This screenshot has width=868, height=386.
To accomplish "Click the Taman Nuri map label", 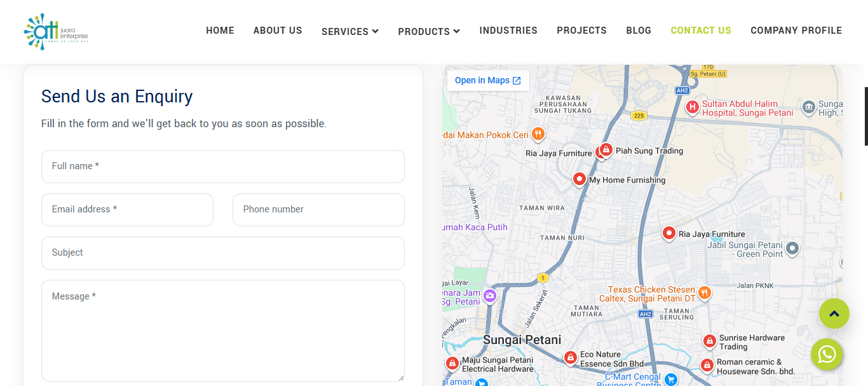I will coord(562,238).
